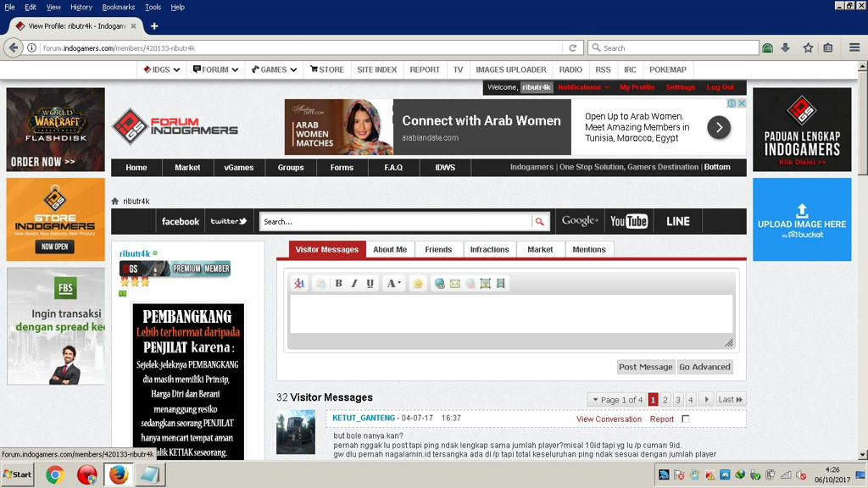Open the Bookmarks menu
Screen dimensions: 868x488
(119, 7)
